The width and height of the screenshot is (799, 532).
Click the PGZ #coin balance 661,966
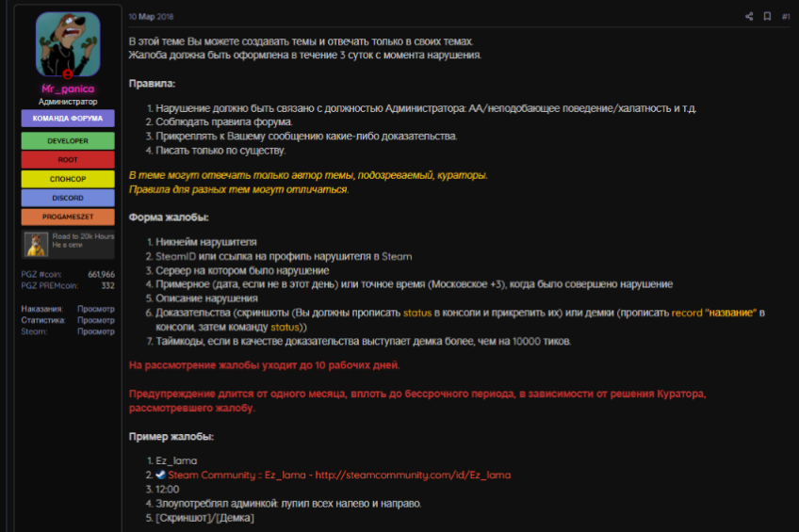click(101, 274)
